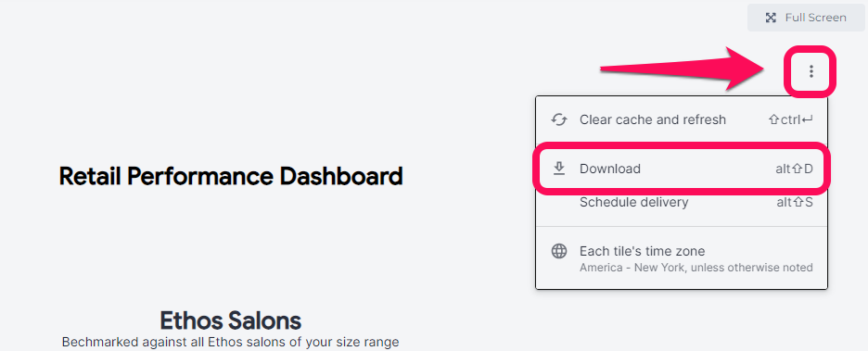Click the download arrow icon
Viewport: 868px width, 351px height.
click(559, 169)
